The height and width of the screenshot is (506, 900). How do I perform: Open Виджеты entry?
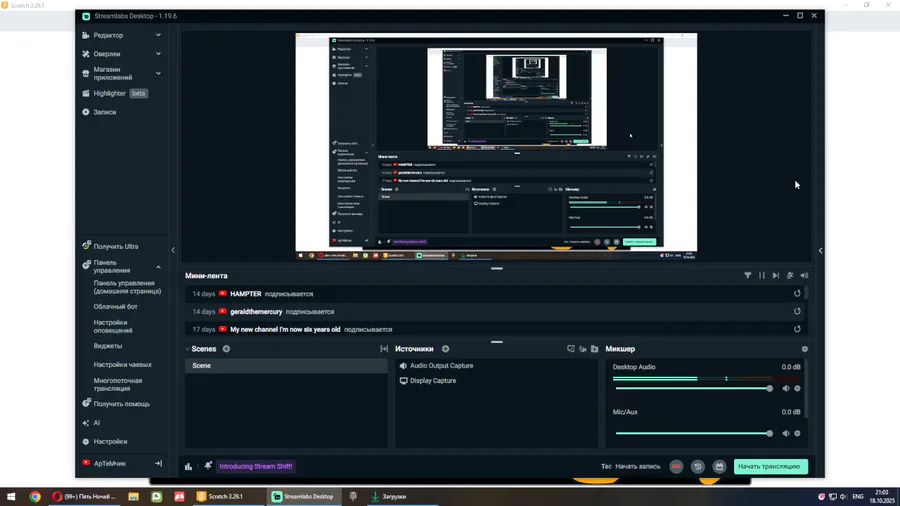click(x=107, y=346)
